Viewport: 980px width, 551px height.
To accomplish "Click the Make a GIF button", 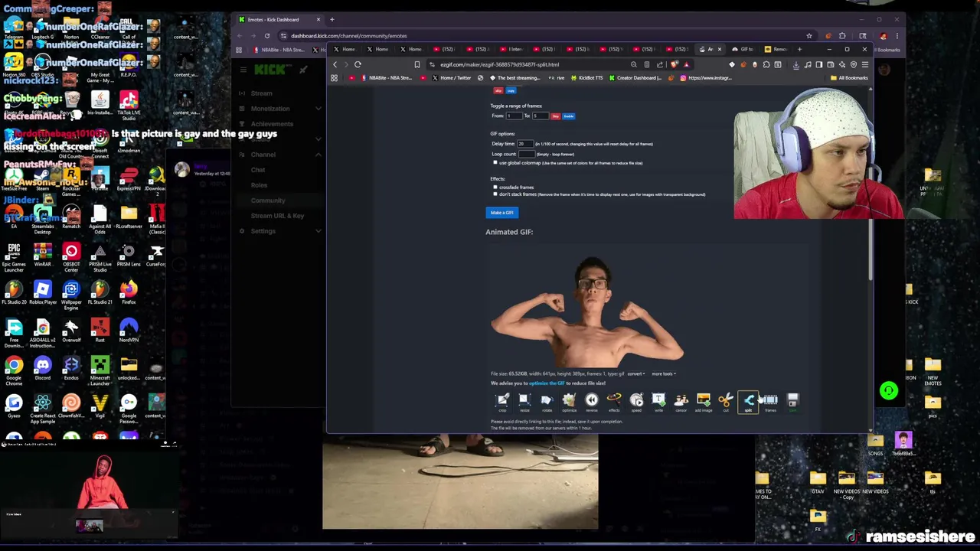I will tap(501, 213).
